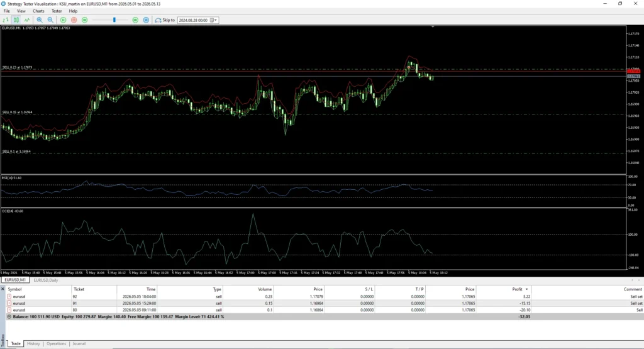Switch chart to candlesticks mode

(16, 19)
